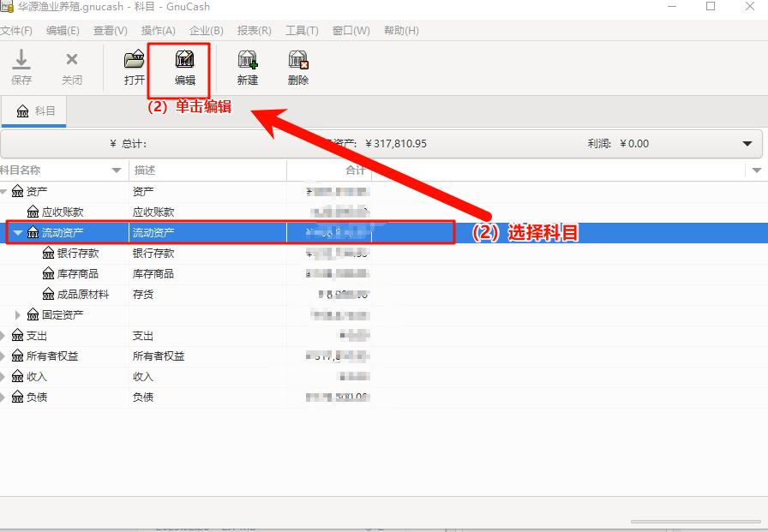Sort by the 合计 column header

click(x=329, y=170)
